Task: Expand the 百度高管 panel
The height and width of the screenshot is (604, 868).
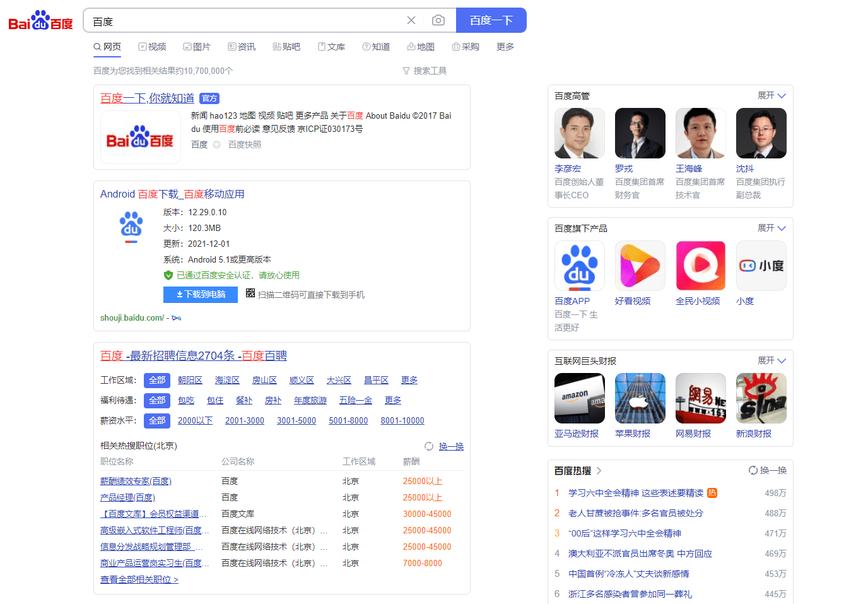Action: tap(771, 95)
